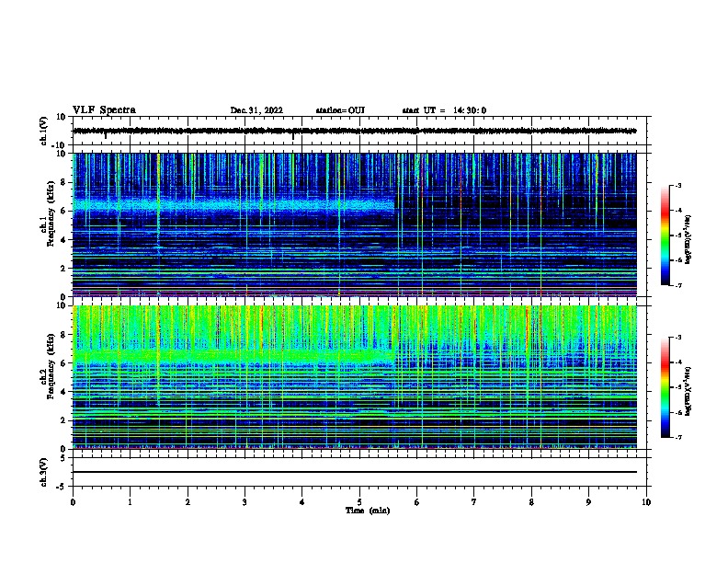The image size is (728, 563).
Task: Click the "0" tick on the time axis
Action: [73, 502]
